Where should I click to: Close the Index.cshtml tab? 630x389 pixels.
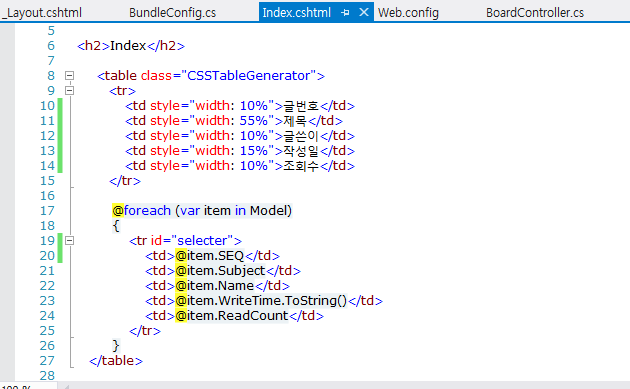click(364, 12)
